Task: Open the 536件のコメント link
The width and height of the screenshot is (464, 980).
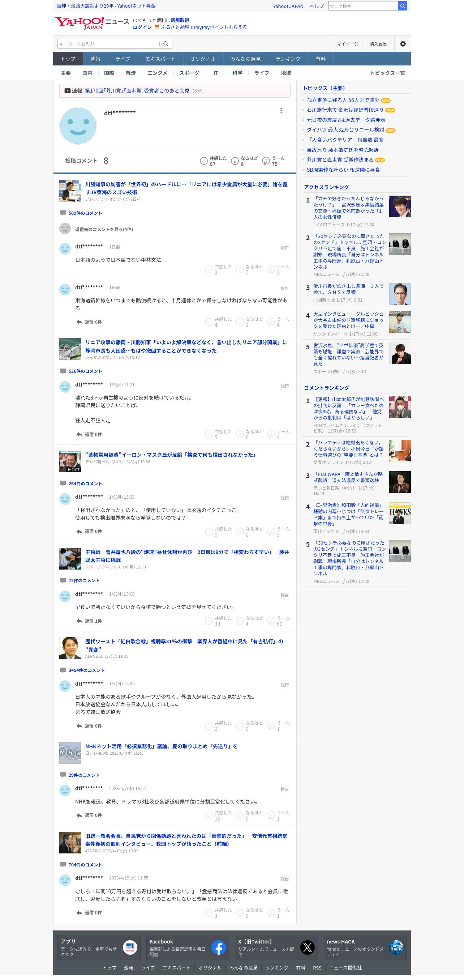Action: point(85,371)
